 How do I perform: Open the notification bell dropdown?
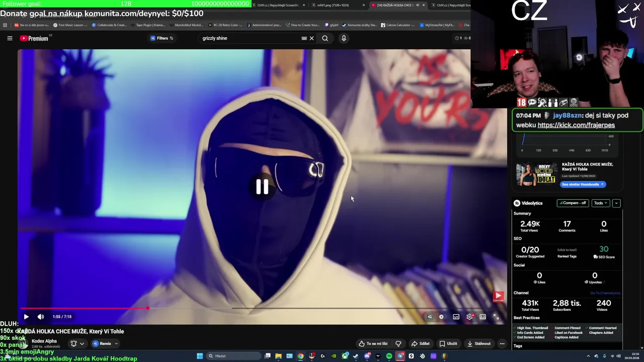point(77,344)
